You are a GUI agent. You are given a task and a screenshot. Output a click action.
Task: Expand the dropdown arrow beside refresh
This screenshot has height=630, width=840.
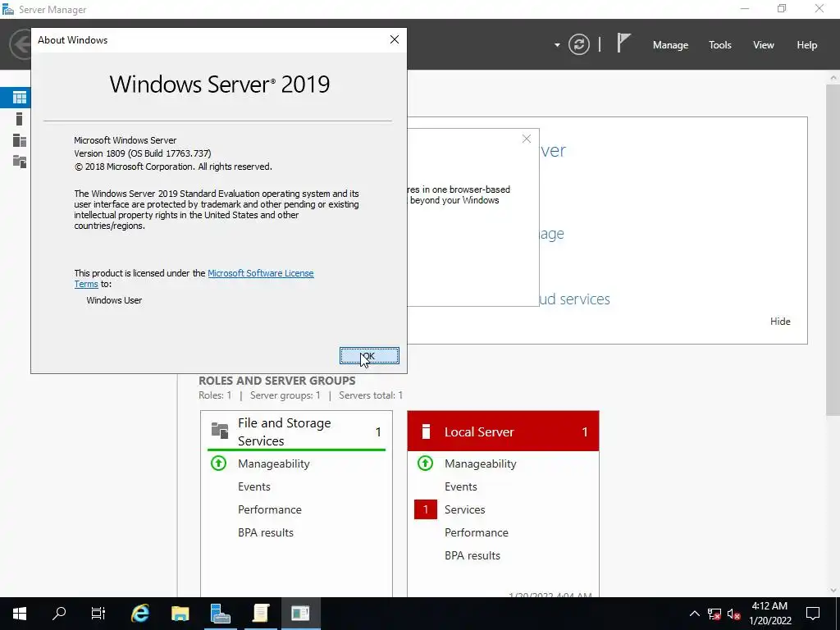tap(557, 45)
